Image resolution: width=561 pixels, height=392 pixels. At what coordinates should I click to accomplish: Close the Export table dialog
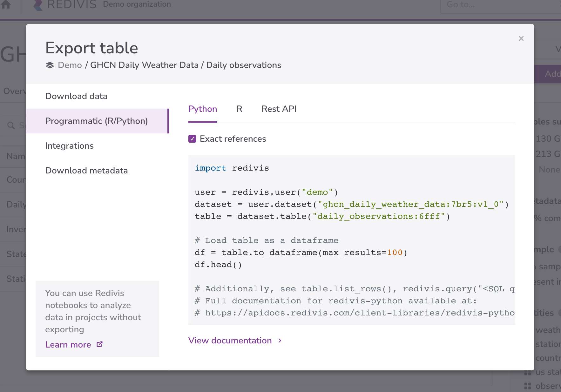pyautogui.click(x=521, y=38)
